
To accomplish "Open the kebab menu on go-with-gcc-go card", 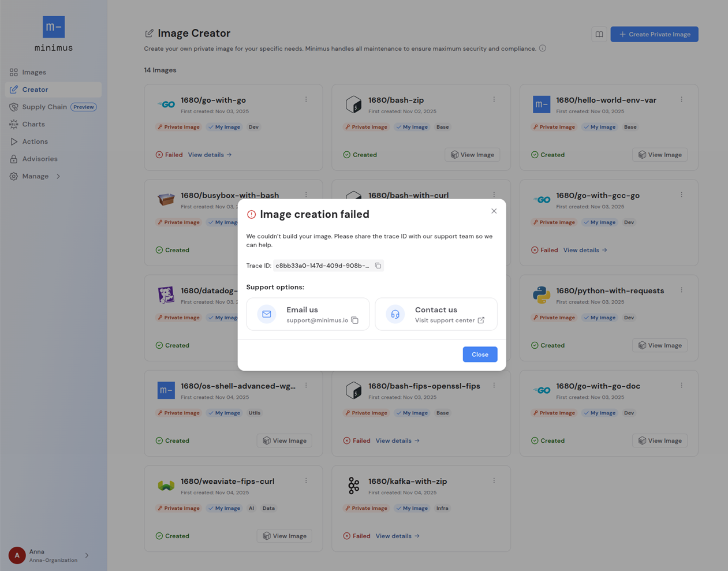I will (681, 195).
